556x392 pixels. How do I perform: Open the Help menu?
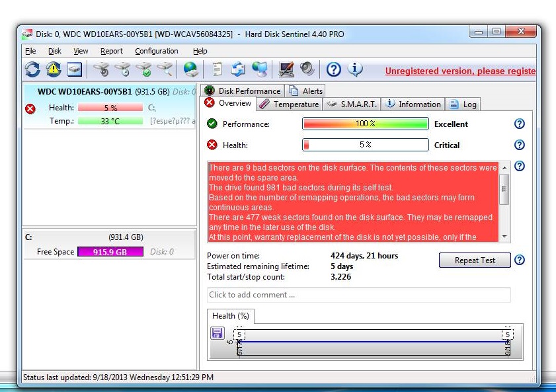[x=200, y=51]
